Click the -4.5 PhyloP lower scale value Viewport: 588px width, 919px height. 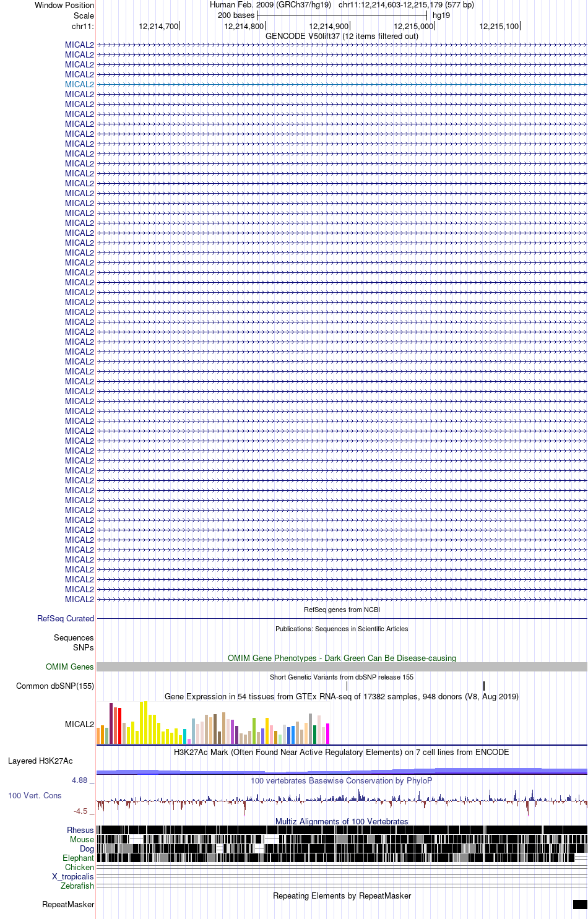pyautogui.click(x=80, y=811)
